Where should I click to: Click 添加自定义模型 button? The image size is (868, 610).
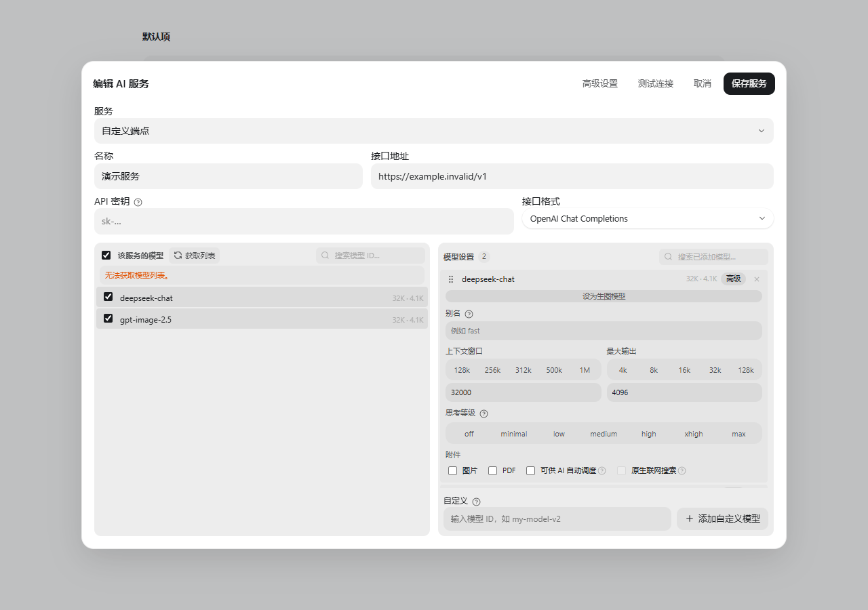pos(722,518)
